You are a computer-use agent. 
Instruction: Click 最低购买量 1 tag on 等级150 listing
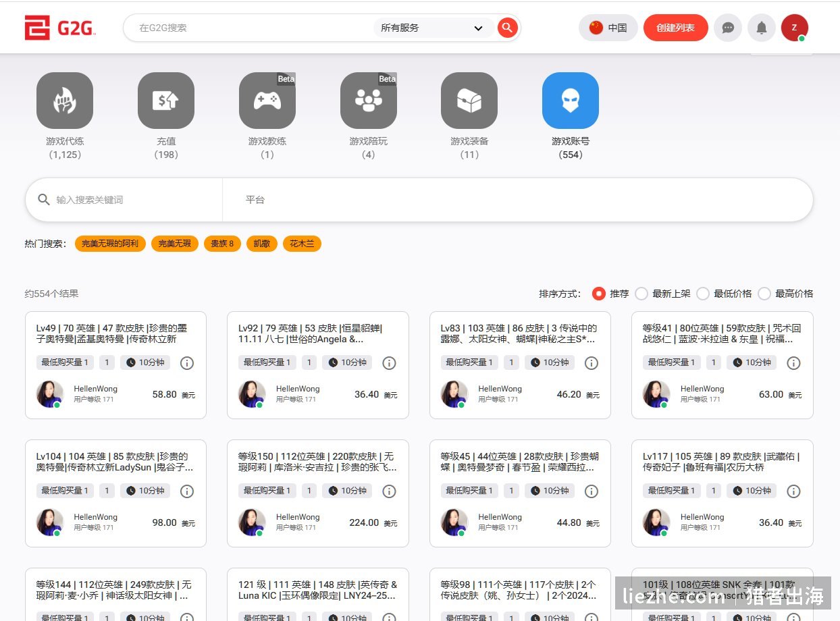[267, 491]
